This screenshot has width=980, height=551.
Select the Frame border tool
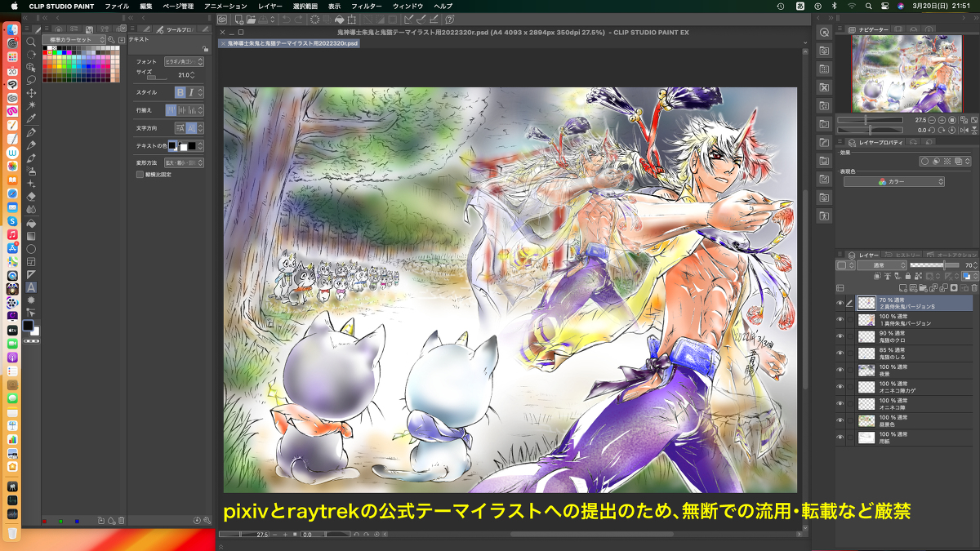pos(31,261)
